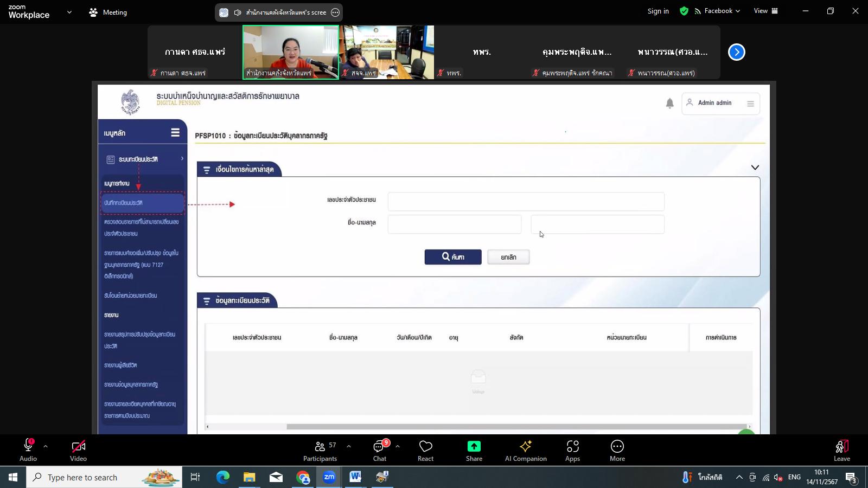
Task: Expand audio settings caret next to Audio
Action: (46, 446)
